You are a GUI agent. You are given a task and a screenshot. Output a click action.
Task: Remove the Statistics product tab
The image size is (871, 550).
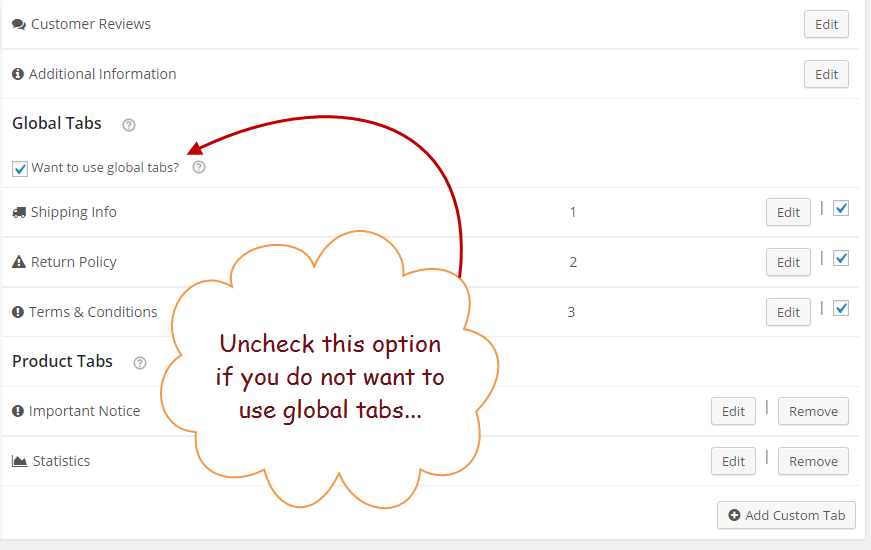tap(813, 461)
